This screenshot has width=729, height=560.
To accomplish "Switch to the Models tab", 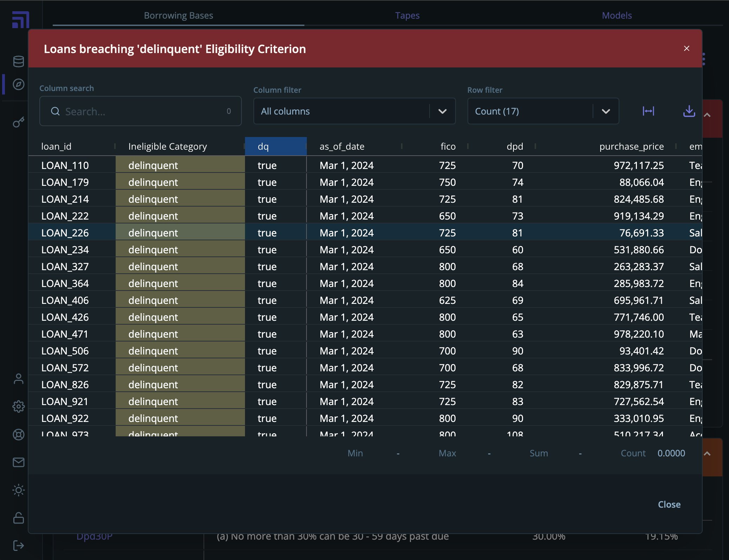I will pos(617,15).
